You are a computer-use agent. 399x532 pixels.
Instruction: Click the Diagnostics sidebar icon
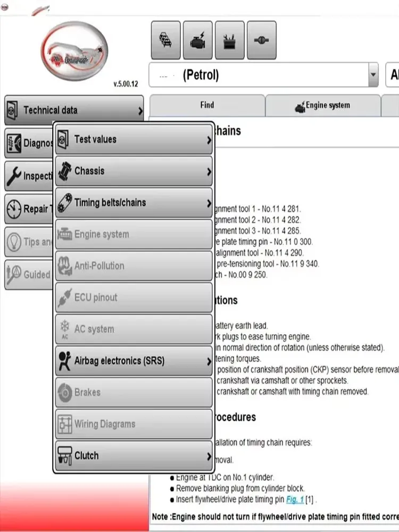14,143
